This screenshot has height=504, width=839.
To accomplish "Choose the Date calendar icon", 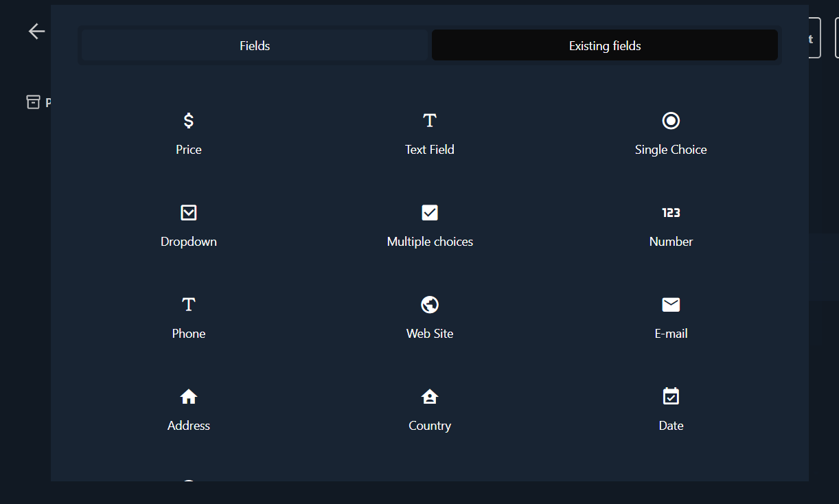I will pos(671,397).
